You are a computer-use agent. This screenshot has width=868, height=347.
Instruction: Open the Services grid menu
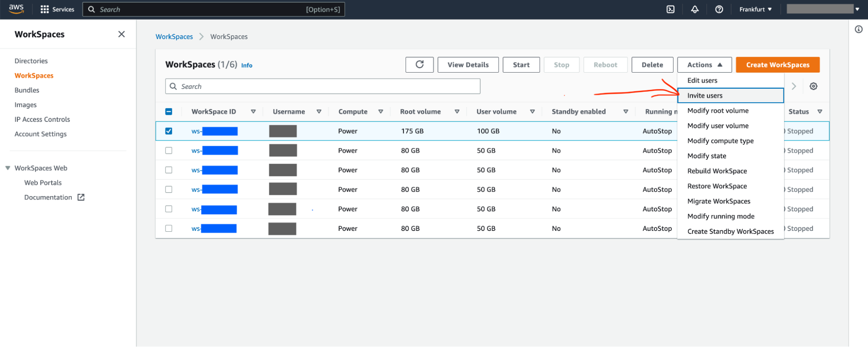pyautogui.click(x=57, y=9)
